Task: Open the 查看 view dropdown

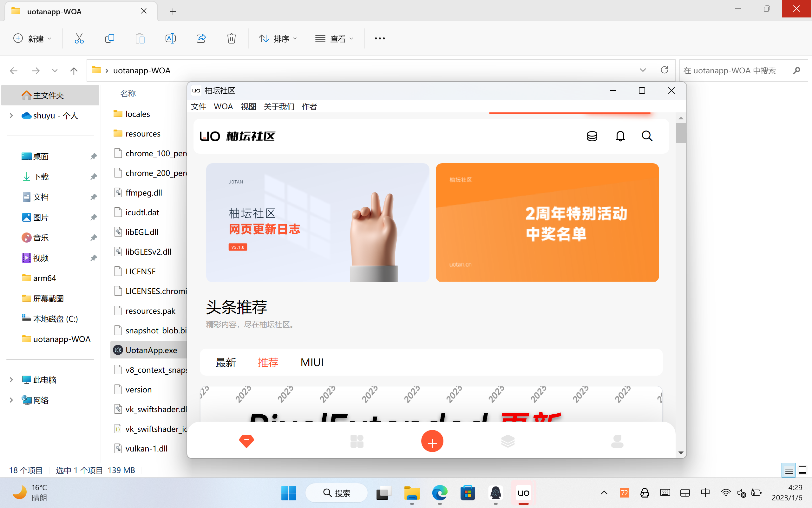Action: (x=335, y=39)
